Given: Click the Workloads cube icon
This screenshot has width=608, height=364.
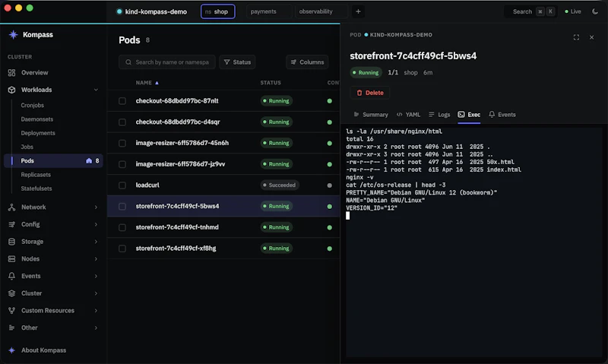Looking at the screenshot, I should (x=11, y=90).
